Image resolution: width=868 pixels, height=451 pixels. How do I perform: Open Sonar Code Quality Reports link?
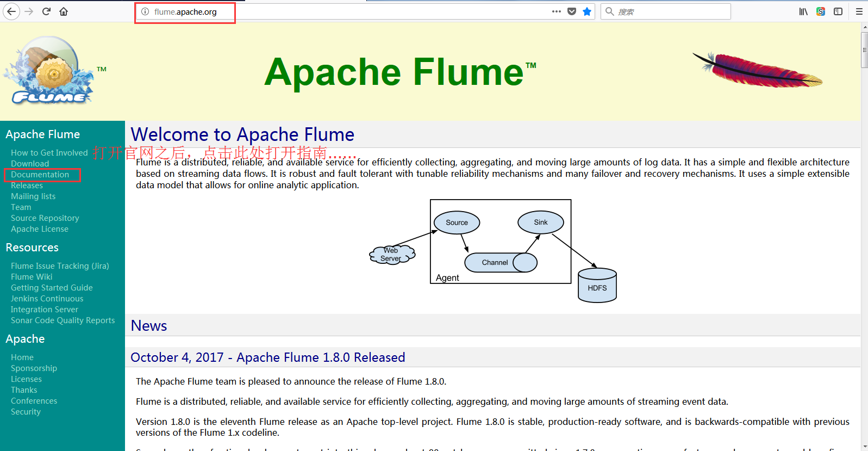[x=63, y=320]
